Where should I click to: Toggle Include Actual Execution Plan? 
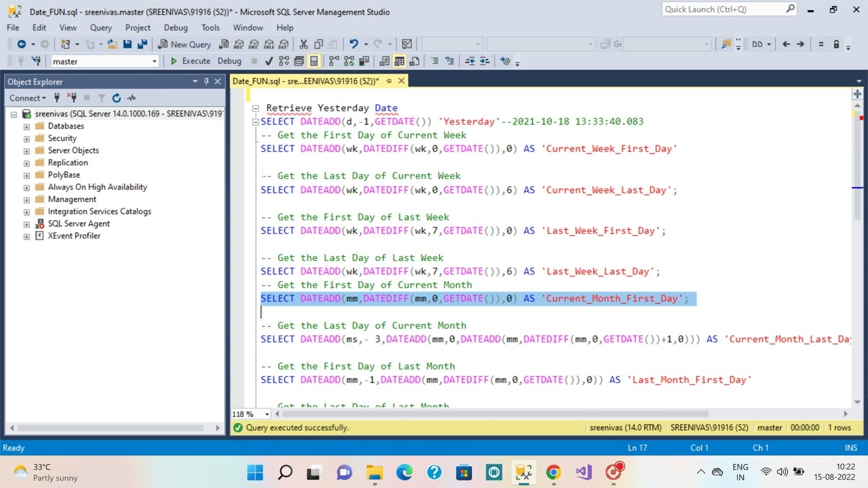pyautogui.click(x=334, y=61)
